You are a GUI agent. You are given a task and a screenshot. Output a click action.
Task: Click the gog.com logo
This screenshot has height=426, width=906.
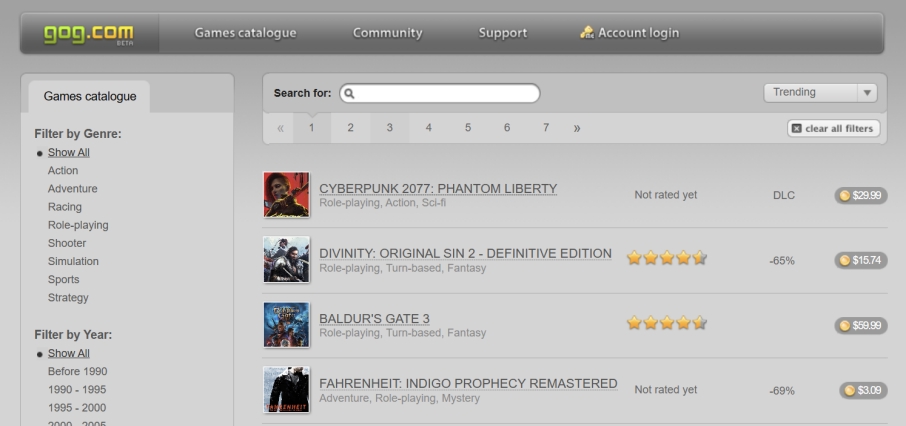tap(88, 34)
